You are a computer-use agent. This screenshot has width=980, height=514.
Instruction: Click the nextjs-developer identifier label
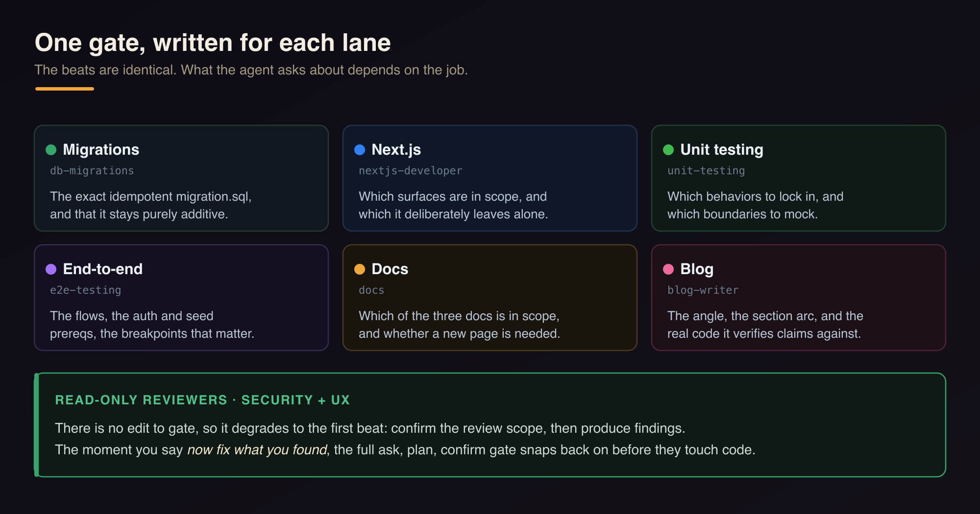411,171
